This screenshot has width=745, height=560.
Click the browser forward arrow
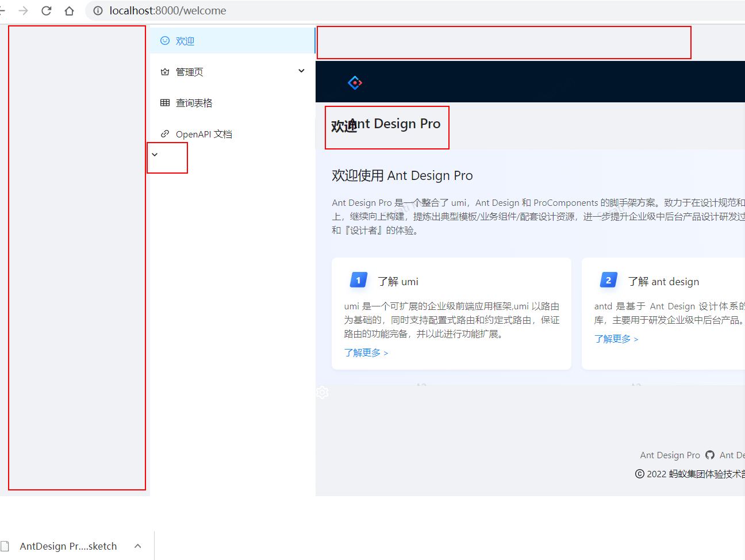coord(24,11)
